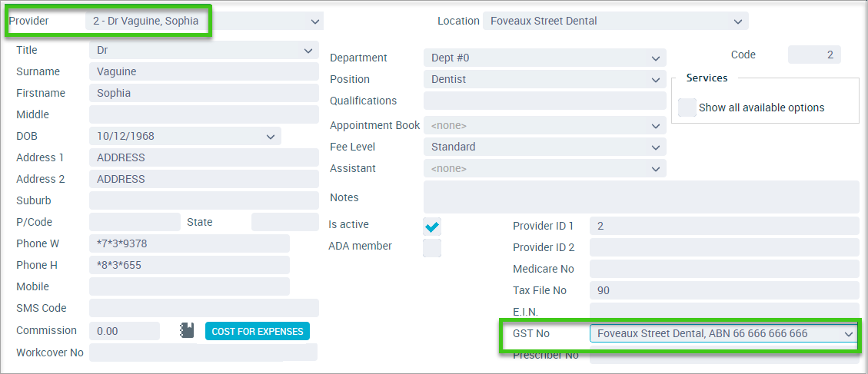Expand the Appointment Book dropdown
Viewport: 868px width, 374px height.
pyautogui.click(x=656, y=126)
